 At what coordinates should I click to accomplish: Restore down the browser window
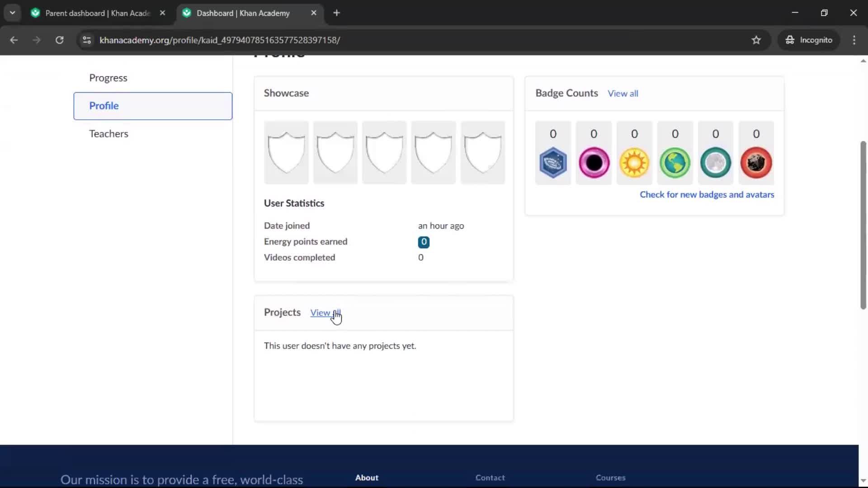[824, 13]
